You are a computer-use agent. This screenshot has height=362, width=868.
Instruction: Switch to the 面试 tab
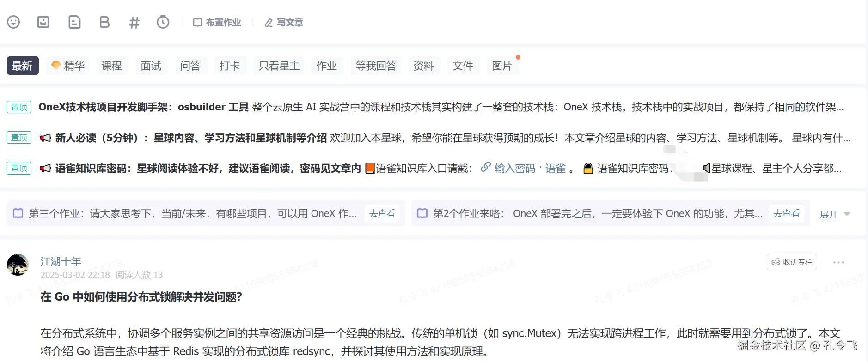pos(151,66)
